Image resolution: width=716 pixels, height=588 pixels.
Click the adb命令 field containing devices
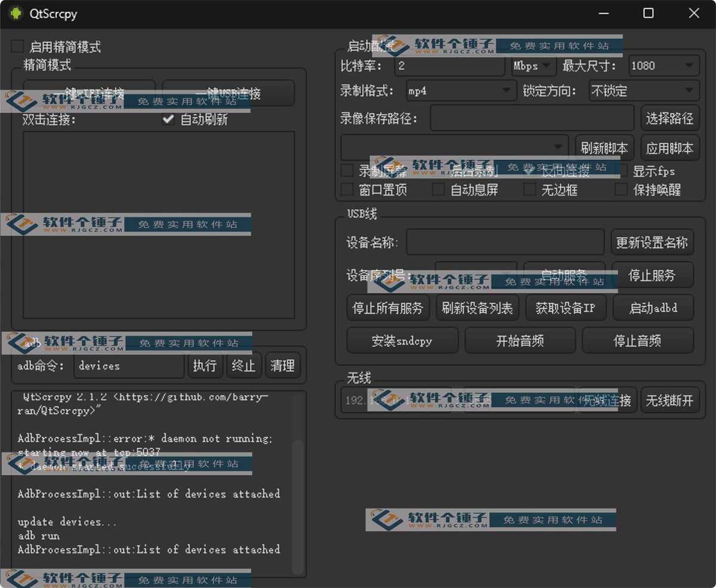129,365
